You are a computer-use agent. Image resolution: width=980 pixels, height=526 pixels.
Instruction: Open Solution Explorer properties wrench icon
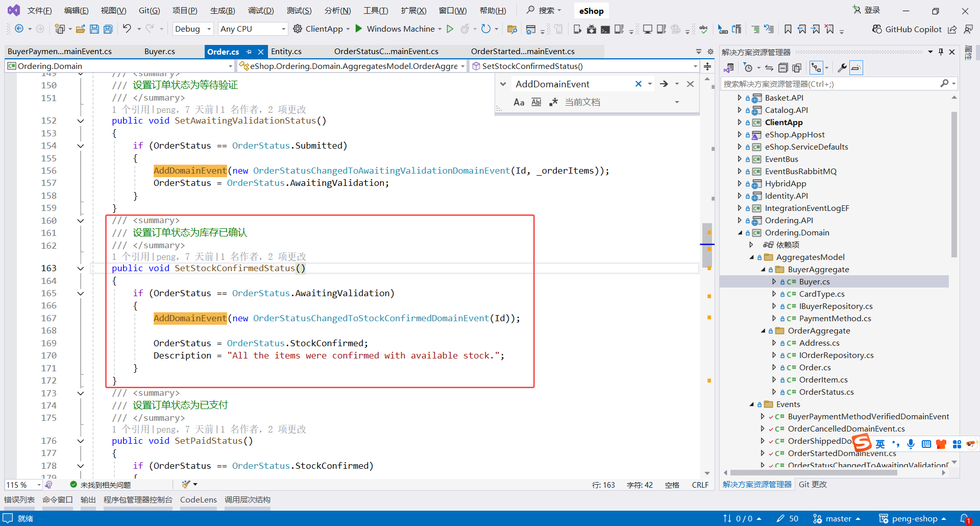click(842, 68)
